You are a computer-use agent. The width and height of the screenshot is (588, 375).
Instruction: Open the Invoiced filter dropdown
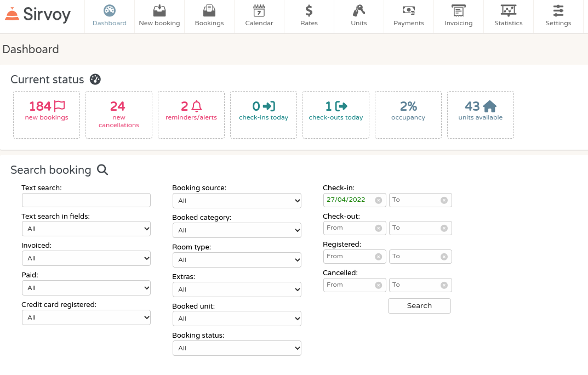coord(86,258)
